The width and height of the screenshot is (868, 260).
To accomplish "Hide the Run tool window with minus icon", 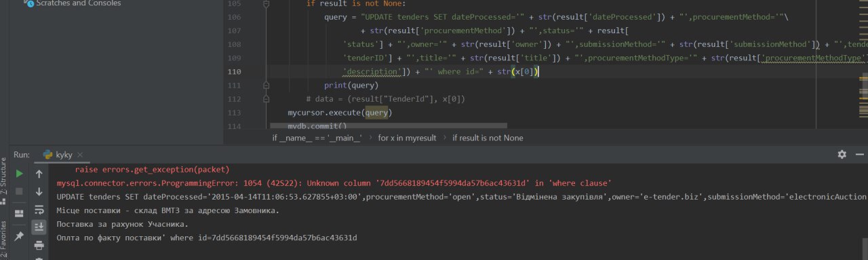I will coord(861,154).
